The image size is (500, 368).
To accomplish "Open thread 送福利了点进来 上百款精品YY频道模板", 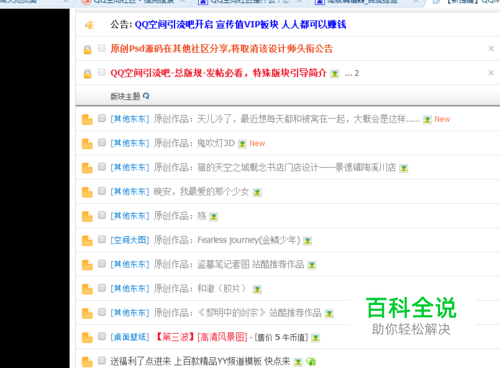I will pos(200,361).
